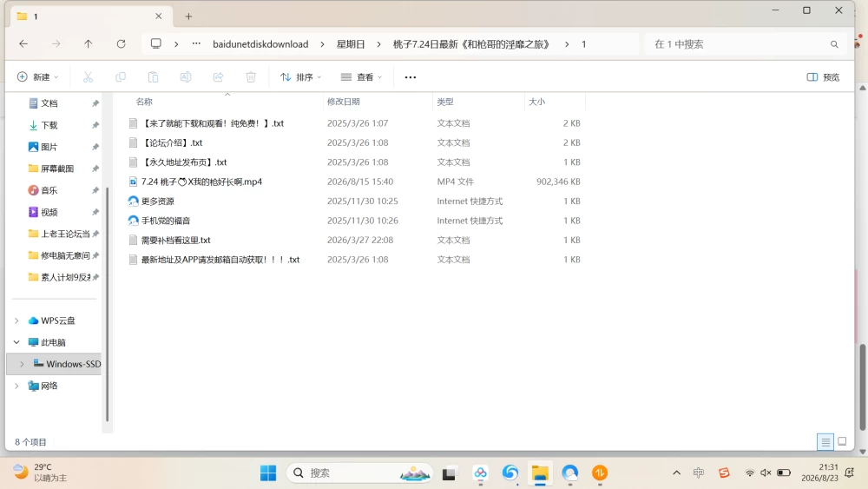The height and width of the screenshot is (489, 868).
Task: Navigate to 星期日 folder in breadcrumb
Action: [x=351, y=44]
